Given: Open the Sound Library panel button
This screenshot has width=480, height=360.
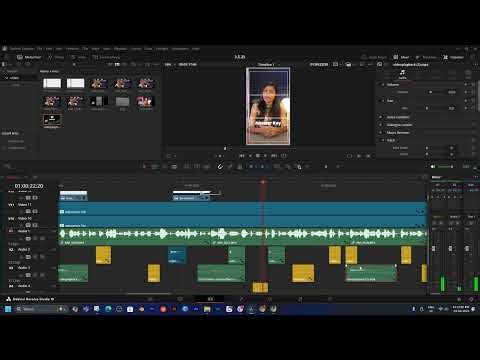Looking at the screenshot, I should [x=106, y=57].
